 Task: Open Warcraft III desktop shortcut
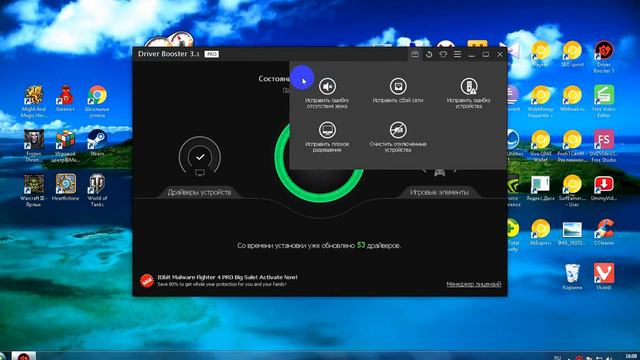pyautogui.click(x=34, y=190)
